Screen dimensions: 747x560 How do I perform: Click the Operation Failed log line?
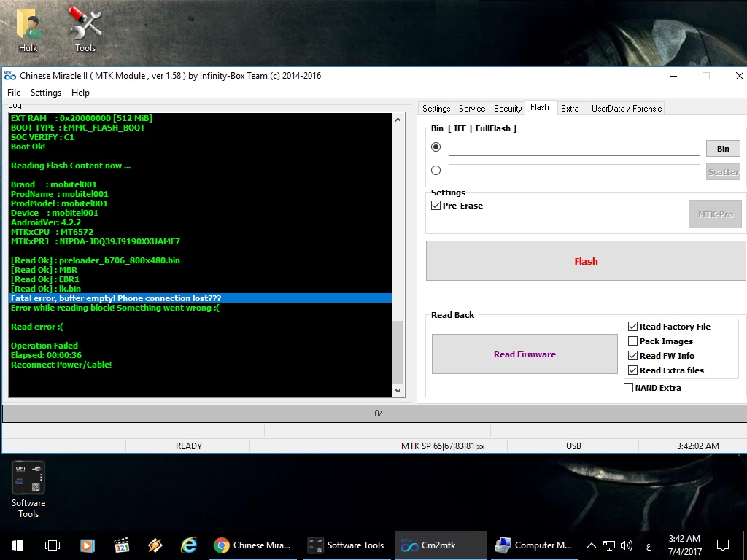point(44,346)
